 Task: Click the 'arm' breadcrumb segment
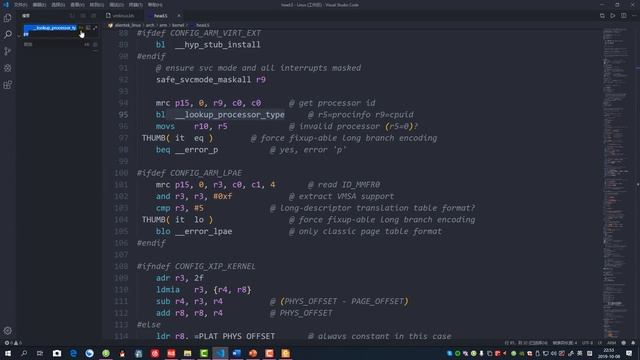click(x=163, y=25)
